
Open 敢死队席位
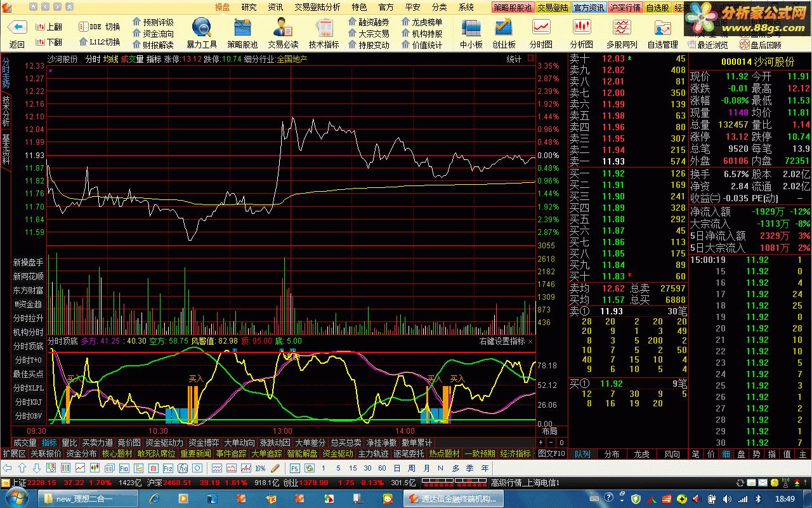pos(156,453)
